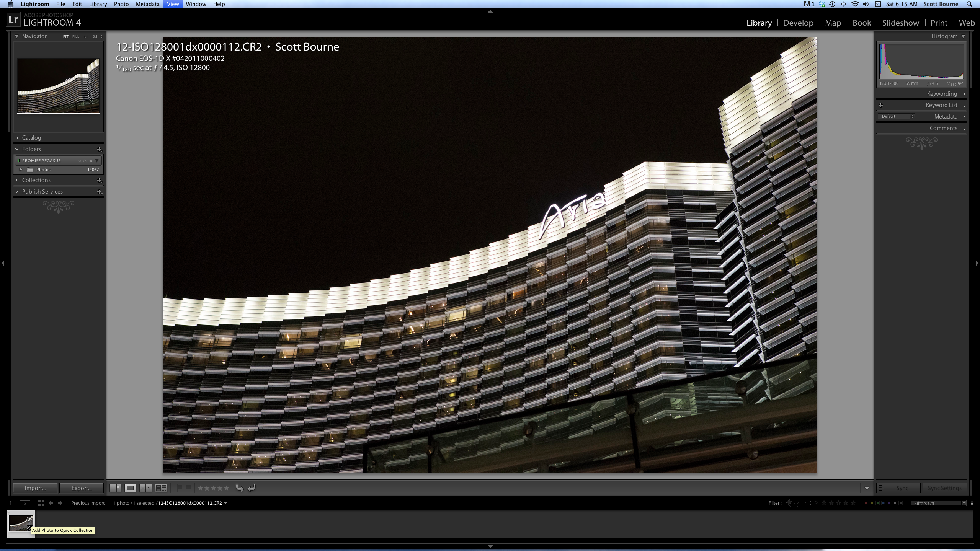Switch to Grid view icon

(115, 488)
